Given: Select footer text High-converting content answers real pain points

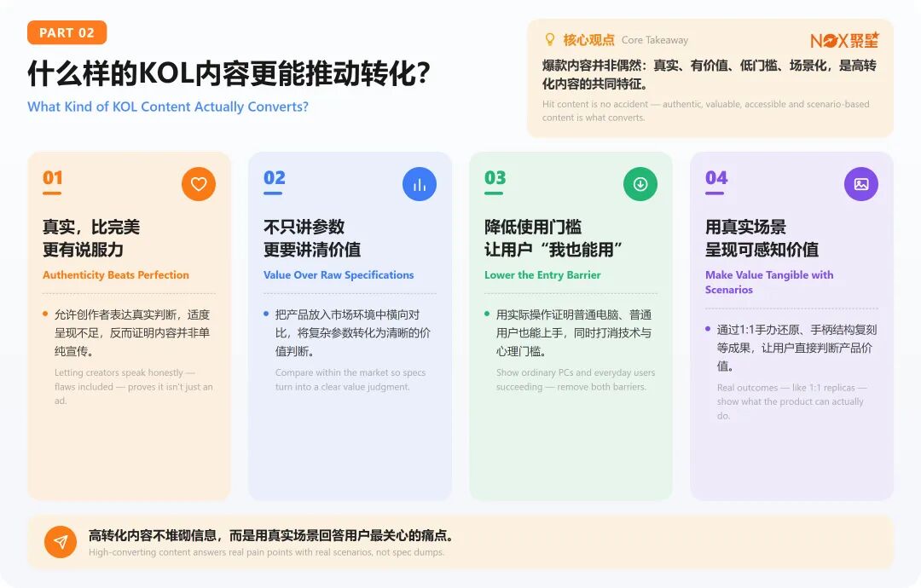Looking at the screenshot, I should pos(195,552).
